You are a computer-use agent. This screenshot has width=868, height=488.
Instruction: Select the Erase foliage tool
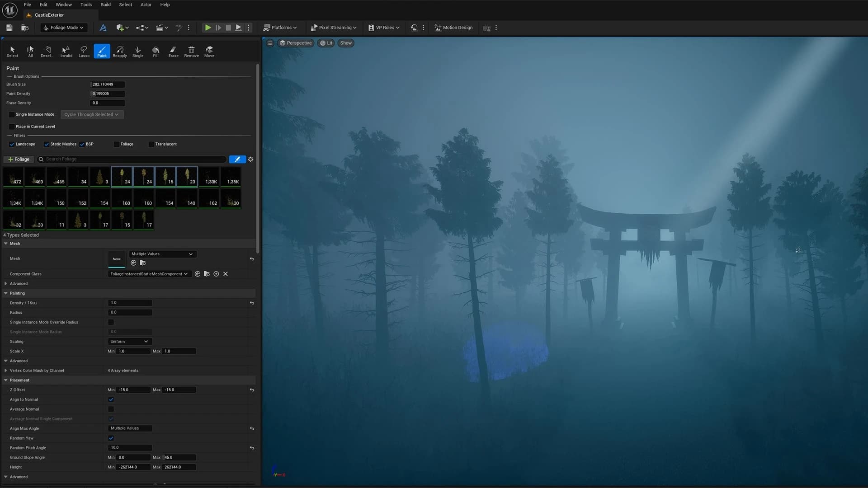pos(173,51)
